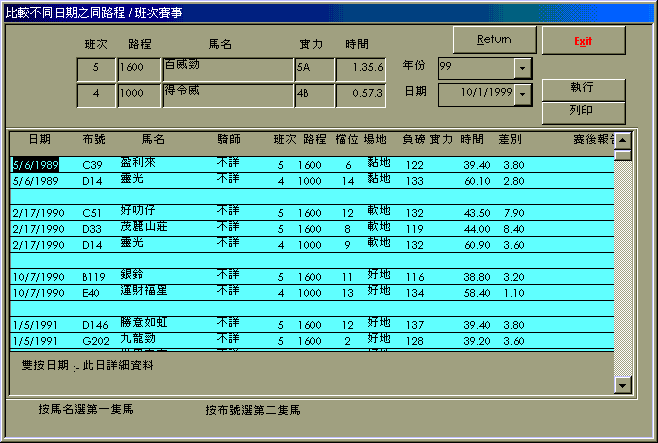
Task: Click horse name 盈利來
Action: click(138, 163)
